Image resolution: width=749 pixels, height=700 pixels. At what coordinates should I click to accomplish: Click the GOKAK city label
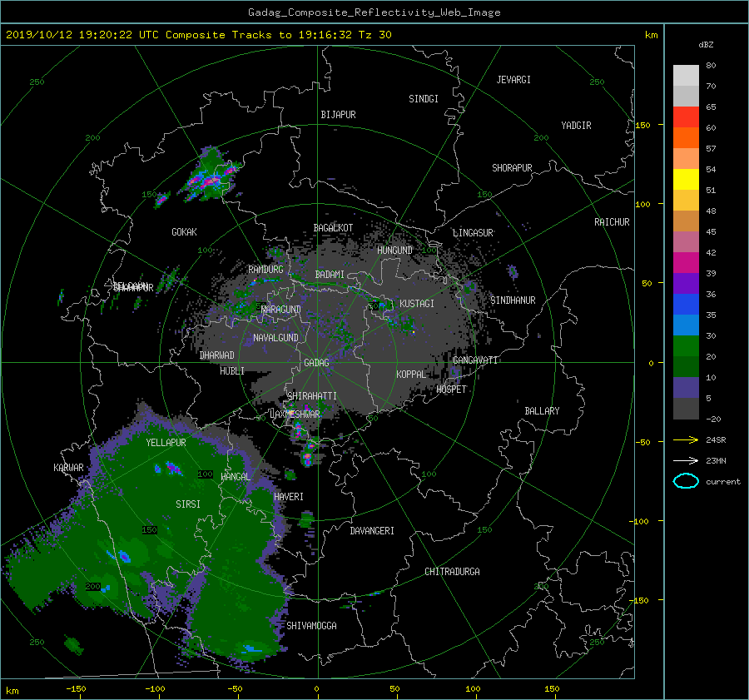coord(184,232)
